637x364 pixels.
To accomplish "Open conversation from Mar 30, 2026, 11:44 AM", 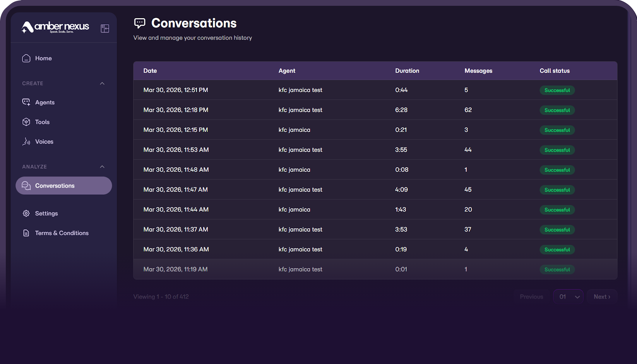I will (x=375, y=210).
